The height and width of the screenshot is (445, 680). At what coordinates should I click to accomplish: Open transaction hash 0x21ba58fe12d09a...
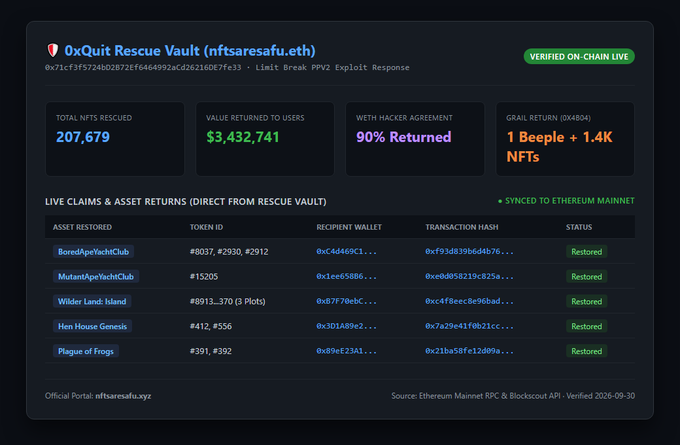pos(469,351)
